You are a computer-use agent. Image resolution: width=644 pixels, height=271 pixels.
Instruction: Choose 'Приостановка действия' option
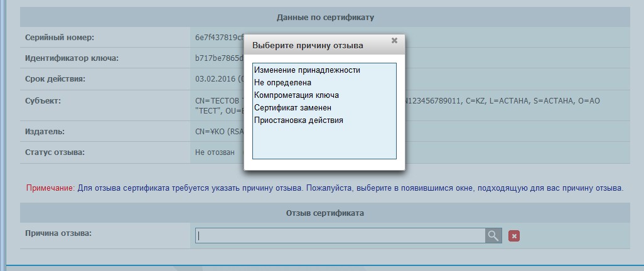pyautogui.click(x=298, y=120)
